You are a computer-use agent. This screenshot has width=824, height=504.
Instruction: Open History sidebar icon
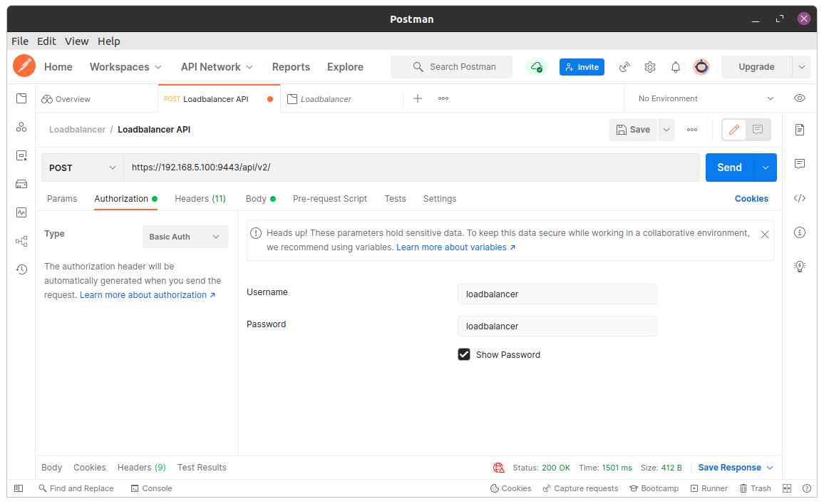[21, 269]
